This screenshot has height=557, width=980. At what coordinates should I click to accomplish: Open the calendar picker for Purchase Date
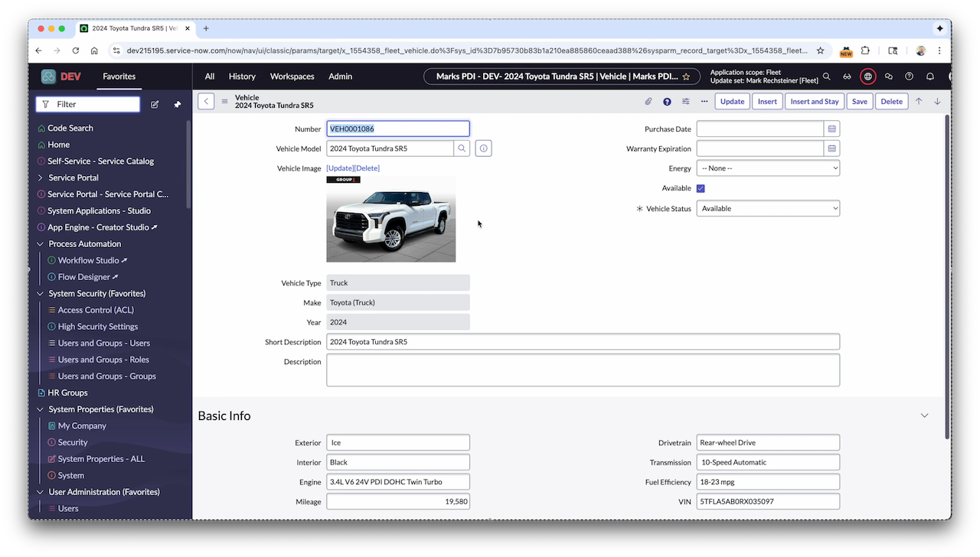tap(831, 129)
